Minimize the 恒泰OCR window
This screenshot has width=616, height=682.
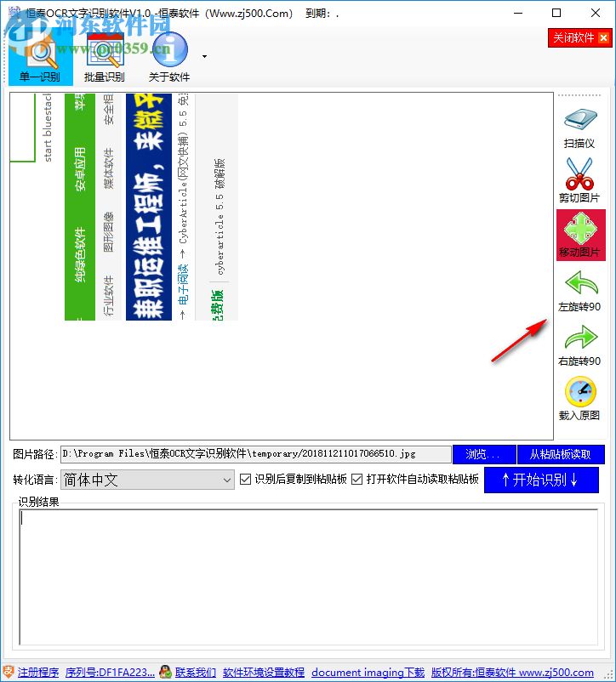tap(518, 13)
